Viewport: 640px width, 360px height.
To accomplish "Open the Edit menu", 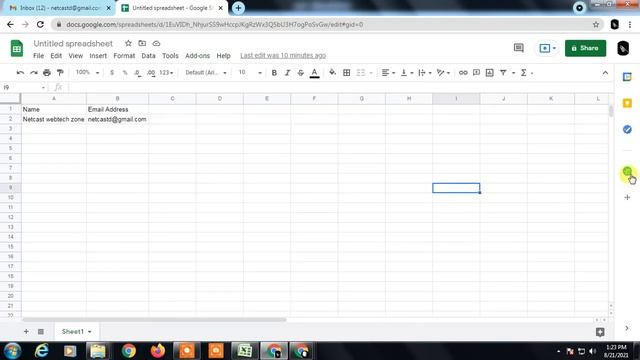I will (x=56, y=56).
